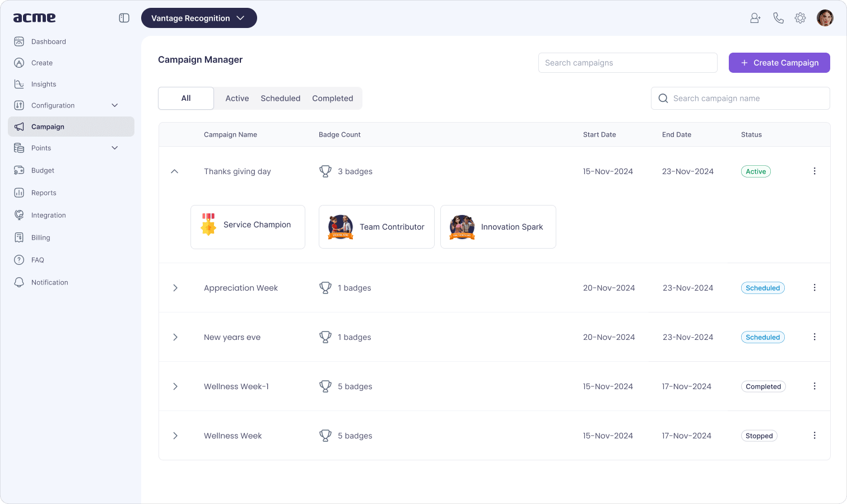Click the add-user icon in the header
This screenshot has height=504, width=847.
point(755,18)
